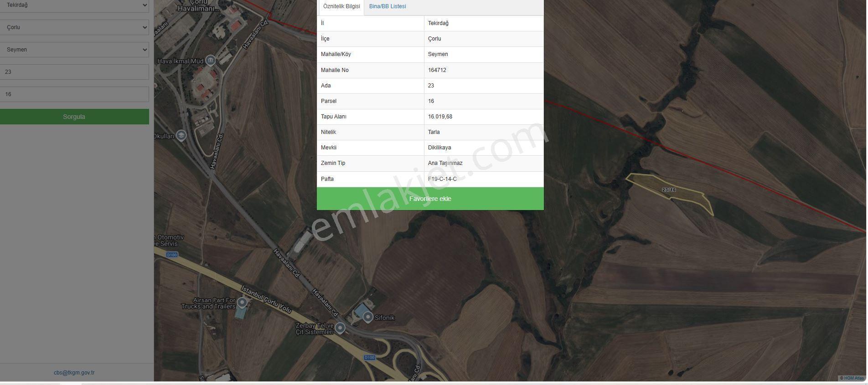Select the Sifonik map marker pin
The height and width of the screenshot is (385, 868).
tap(367, 317)
